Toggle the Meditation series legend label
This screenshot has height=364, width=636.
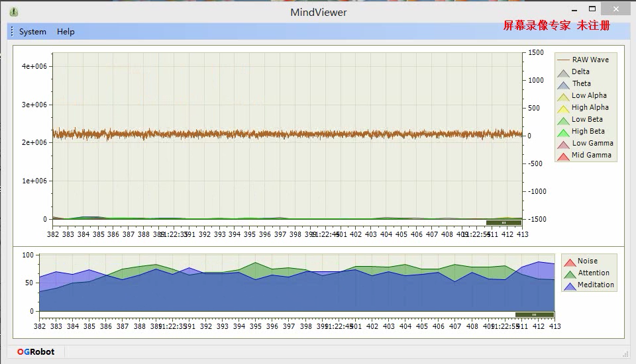click(x=596, y=285)
